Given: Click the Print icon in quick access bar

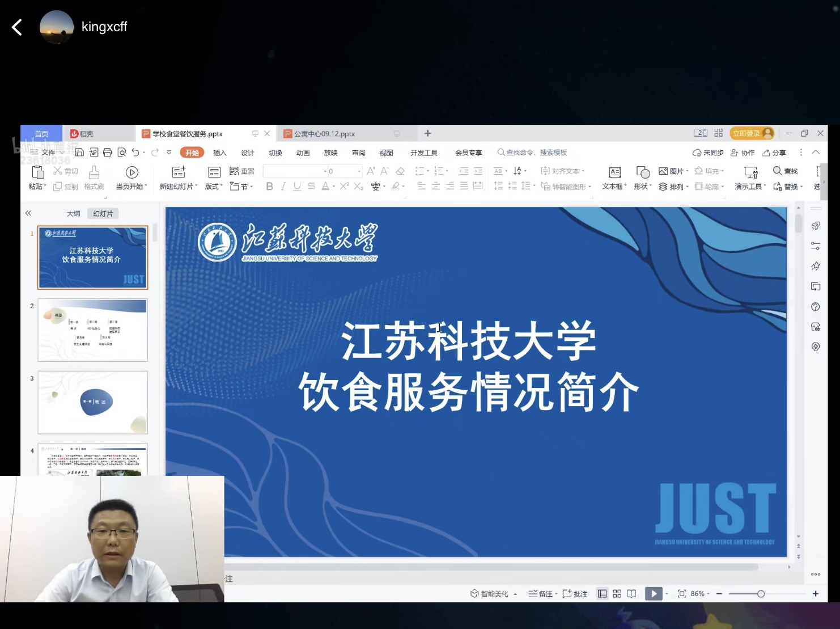Looking at the screenshot, I should point(107,152).
